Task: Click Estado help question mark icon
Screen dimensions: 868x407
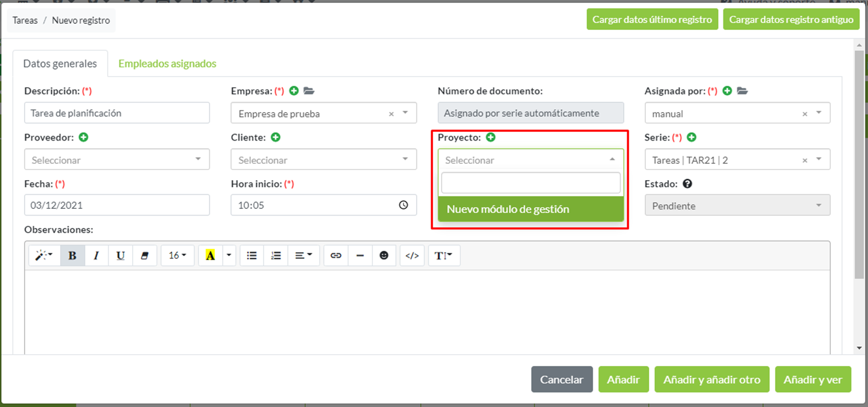Action: (687, 184)
